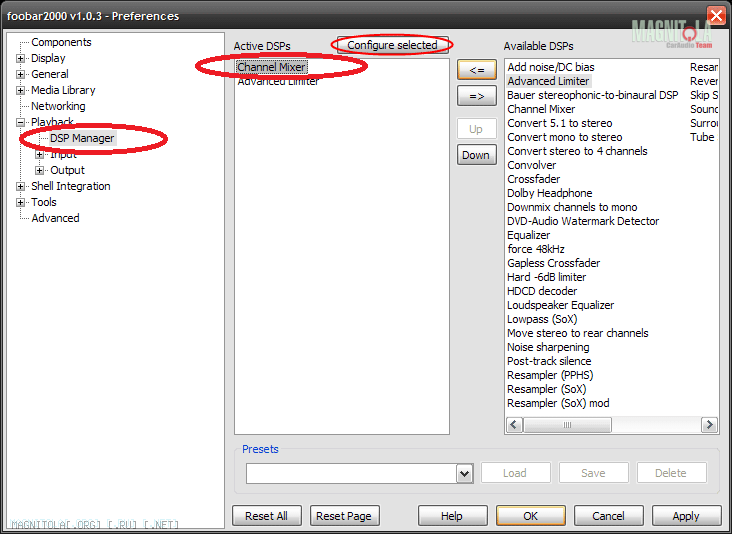Click the Delete preset button
Screen dimensions: 732x534
[671, 473]
